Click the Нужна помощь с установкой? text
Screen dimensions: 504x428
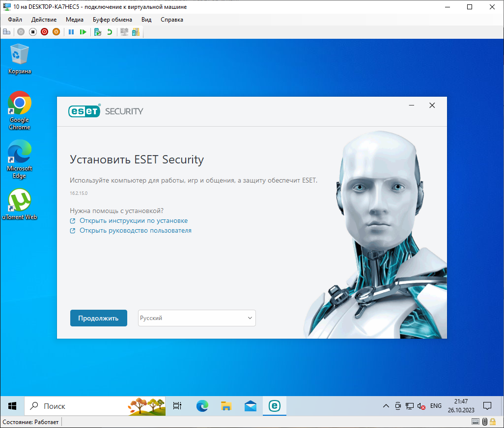[117, 211]
